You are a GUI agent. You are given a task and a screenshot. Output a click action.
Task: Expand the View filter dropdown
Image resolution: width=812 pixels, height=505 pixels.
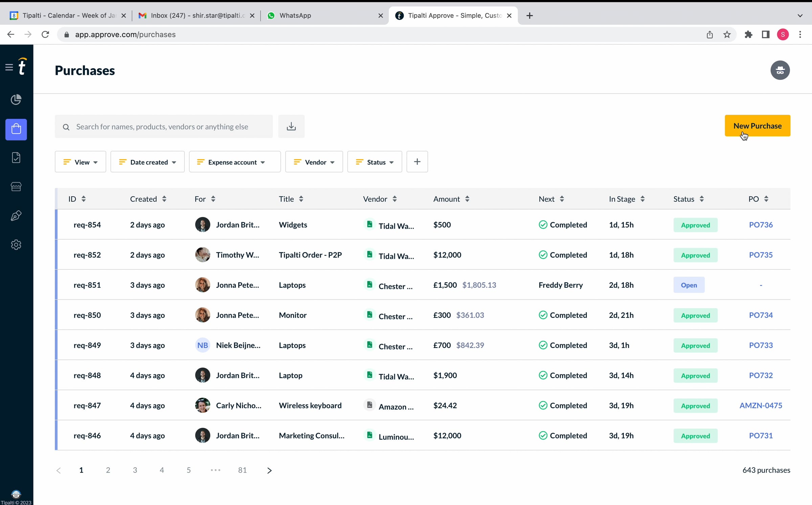pos(81,162)
